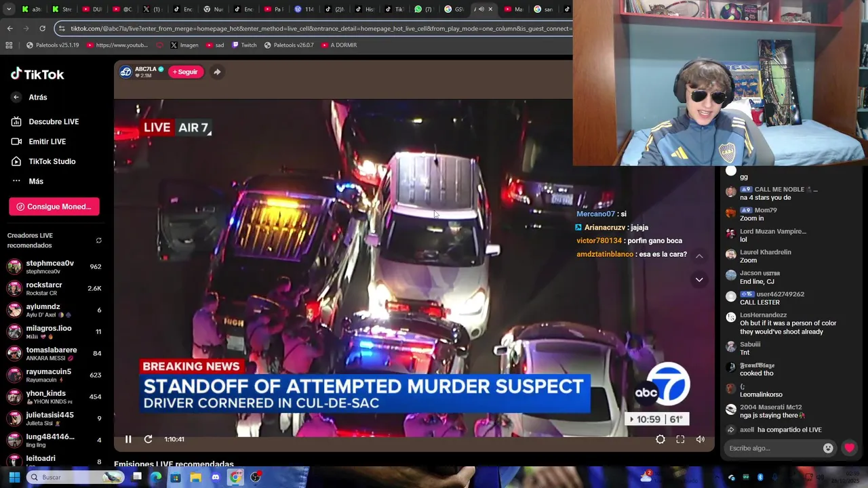Enter fullscreen mode for the video
This screenshot has height=488, width=868.
coord(680,439)
